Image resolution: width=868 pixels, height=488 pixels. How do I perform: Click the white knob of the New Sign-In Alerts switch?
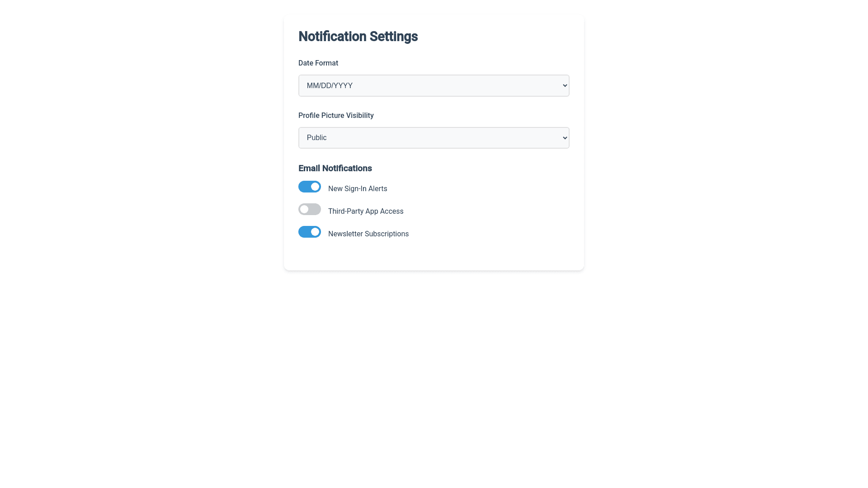315,187
